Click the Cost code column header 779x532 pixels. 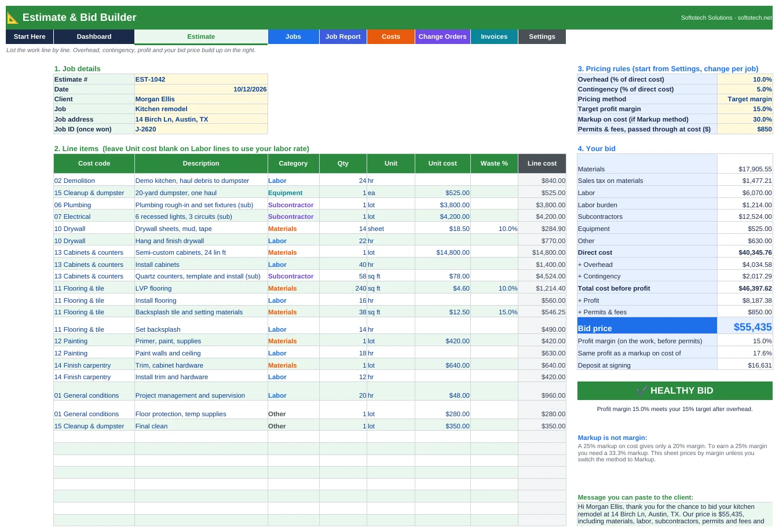click(94, 163)
